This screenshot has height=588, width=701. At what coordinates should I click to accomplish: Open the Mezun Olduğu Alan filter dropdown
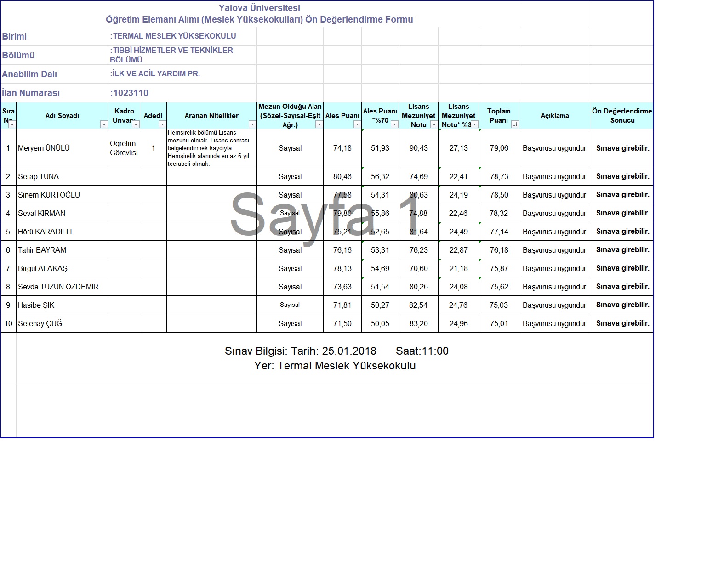tap(319, 124)
